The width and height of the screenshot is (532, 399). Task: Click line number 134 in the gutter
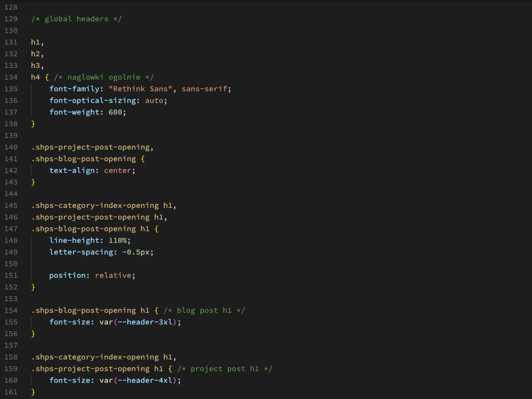[x=11, y=77]
